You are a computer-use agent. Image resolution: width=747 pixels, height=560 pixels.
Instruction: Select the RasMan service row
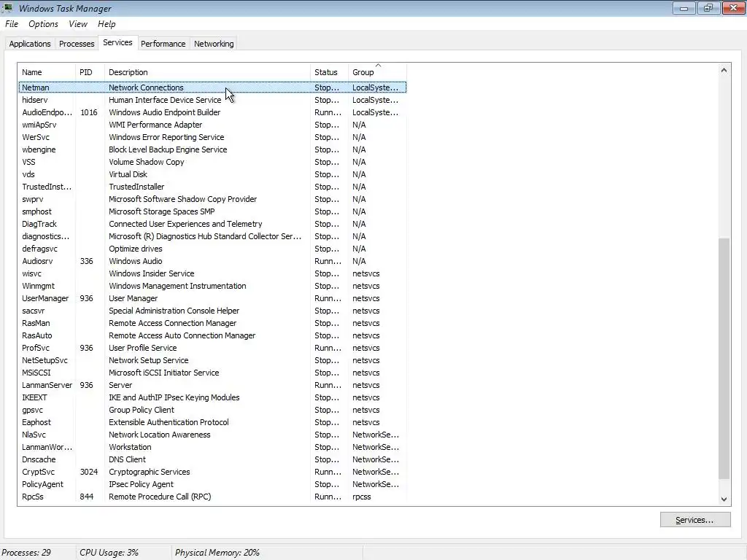point(212,323)
